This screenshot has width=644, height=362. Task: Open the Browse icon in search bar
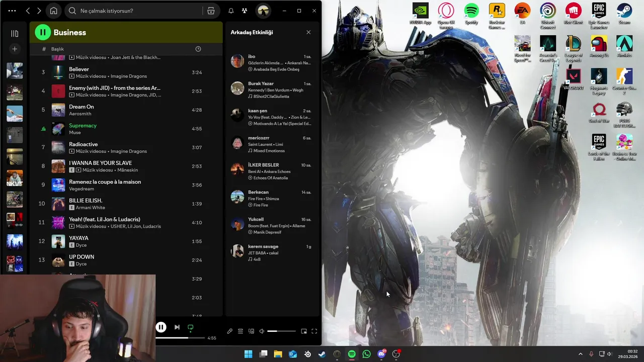click(x=211, y=11)
